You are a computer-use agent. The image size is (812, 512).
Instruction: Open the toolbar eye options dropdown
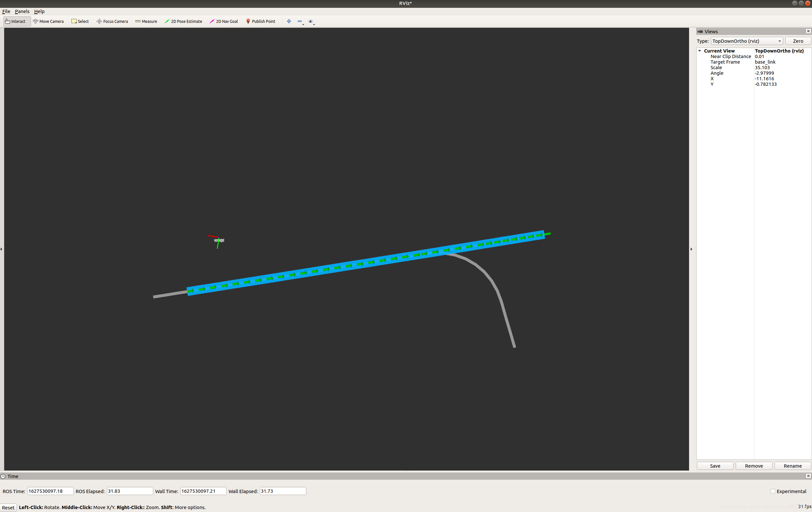(311, 22)
